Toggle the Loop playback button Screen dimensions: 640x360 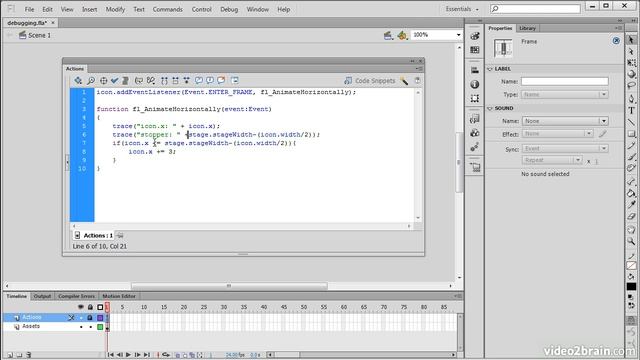pos(166,355)
